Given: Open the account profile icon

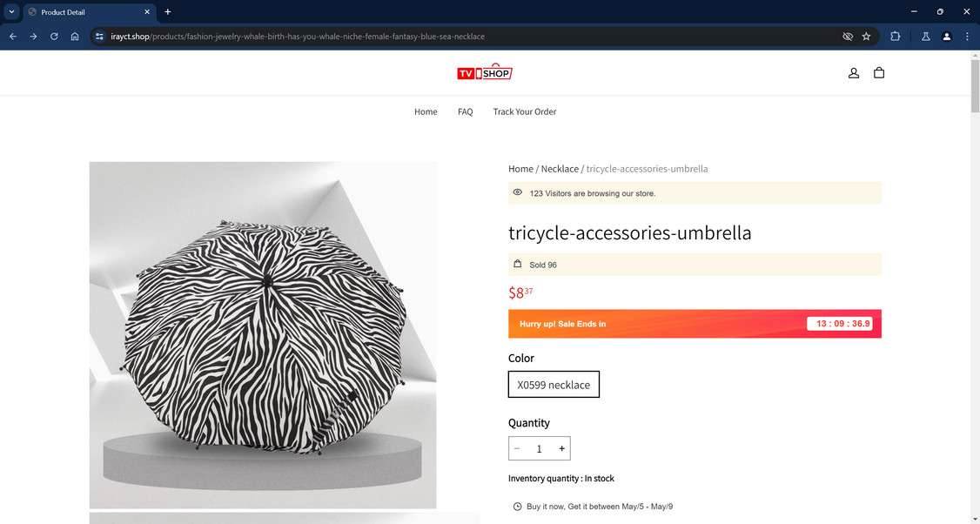Looking at the screenshot, I should pyautogui.click(x=853, y=73).
